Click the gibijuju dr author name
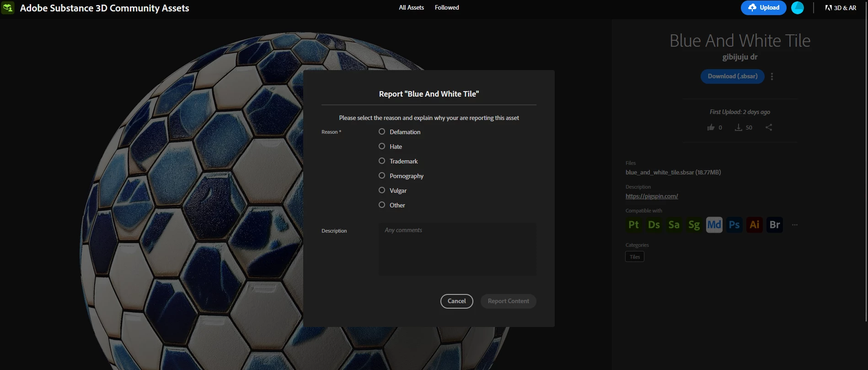868x370 pixels. [x=739, y=57]
